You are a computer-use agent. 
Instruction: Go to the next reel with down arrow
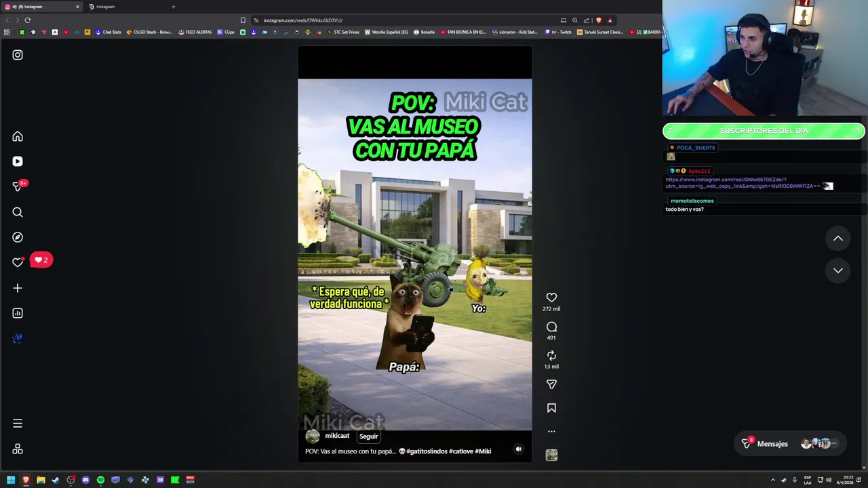tap(838, 270)
